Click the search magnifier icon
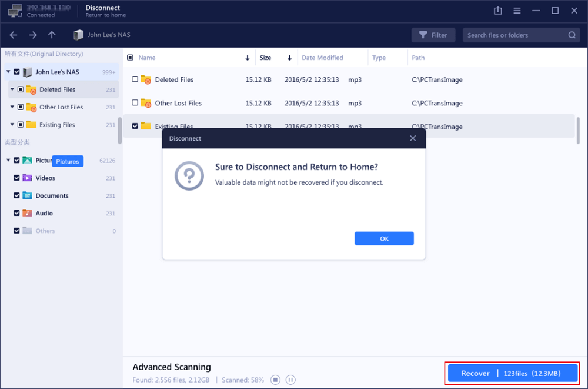Screen dimensions: 588x389 (x=572, y=35)
